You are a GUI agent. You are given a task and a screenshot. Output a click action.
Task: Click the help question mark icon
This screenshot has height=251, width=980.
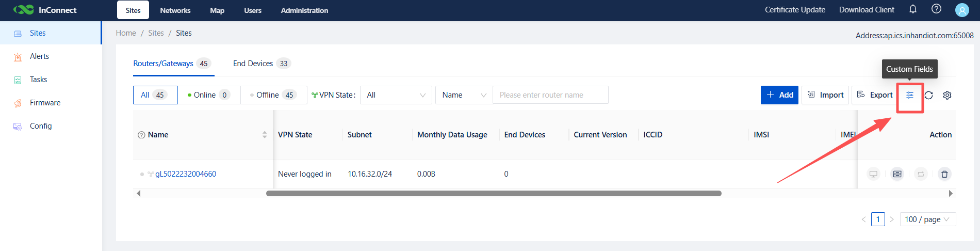(x=936, y=9)
